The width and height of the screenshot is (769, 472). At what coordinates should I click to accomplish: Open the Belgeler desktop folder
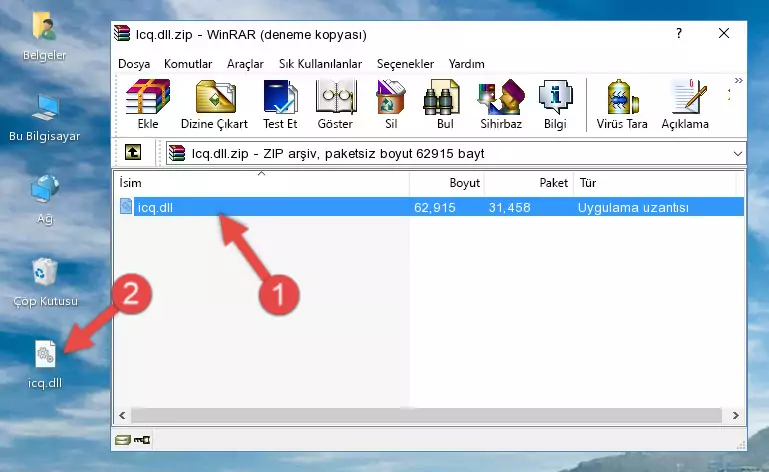(45, 36)
